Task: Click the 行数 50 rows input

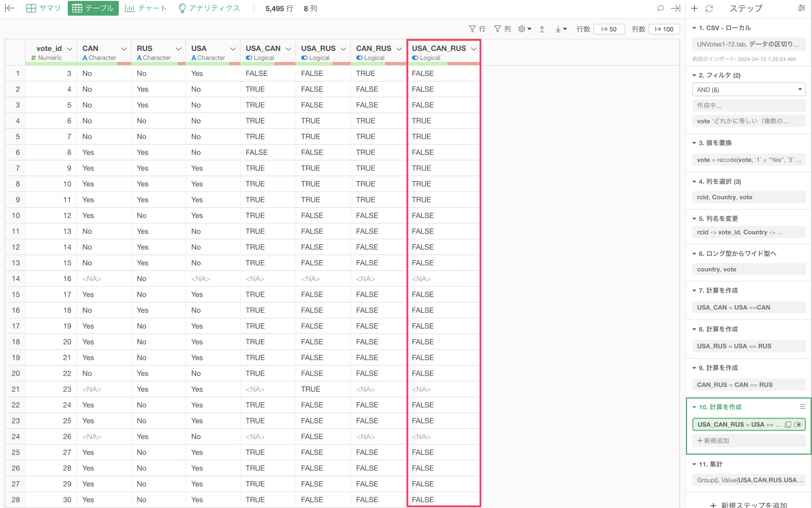Action: (x=609, y=29)
